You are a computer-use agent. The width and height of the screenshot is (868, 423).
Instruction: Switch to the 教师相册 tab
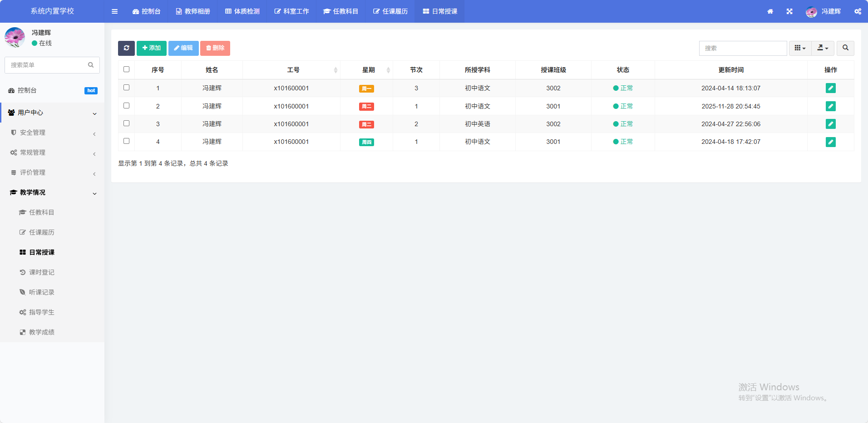[193, 11]
